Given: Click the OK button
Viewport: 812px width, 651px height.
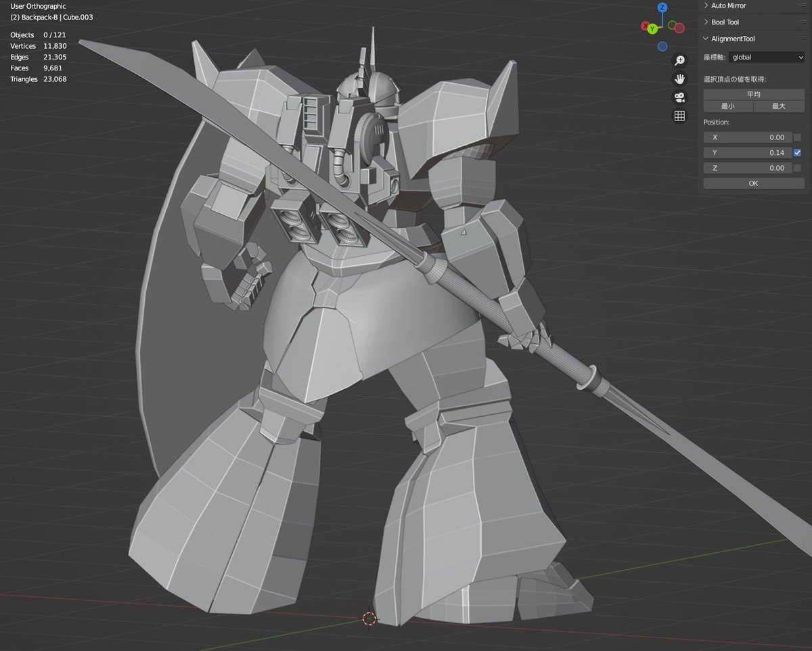Looking at the screenshot, I should [x=754, y=183].
